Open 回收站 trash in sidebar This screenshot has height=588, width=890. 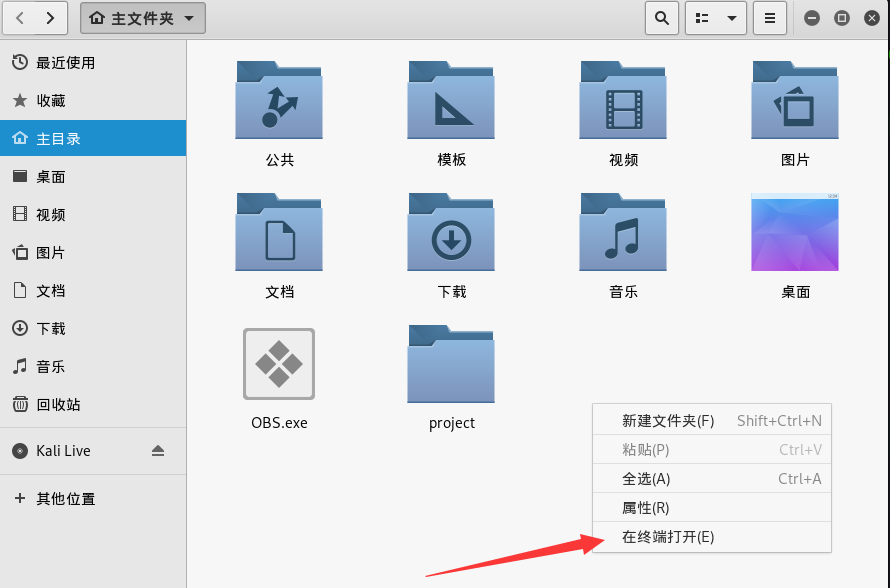(x=93, y=405)
